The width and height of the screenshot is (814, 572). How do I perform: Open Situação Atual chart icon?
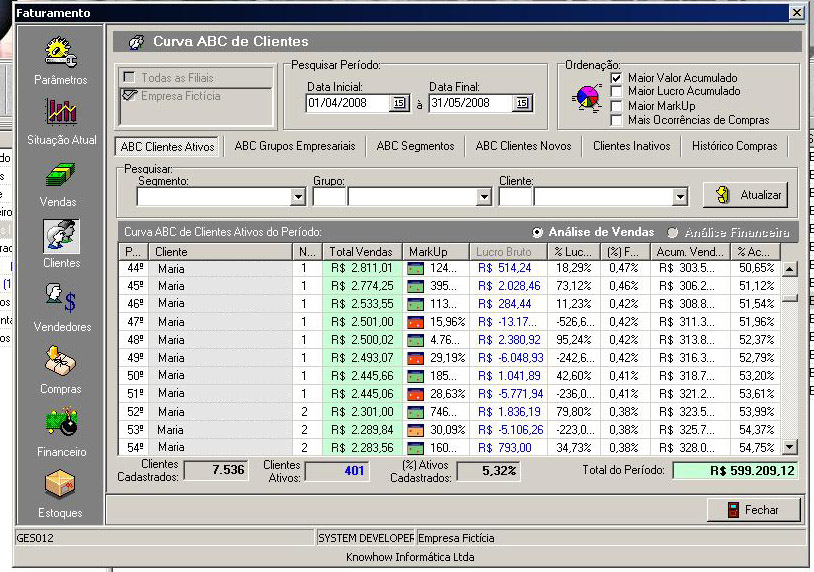[61, 112]
